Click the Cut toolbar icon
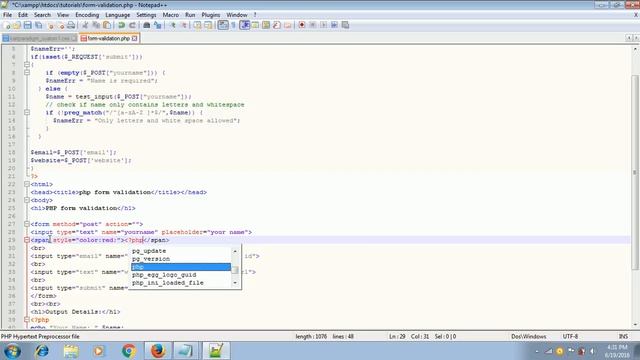 [85, 25]
